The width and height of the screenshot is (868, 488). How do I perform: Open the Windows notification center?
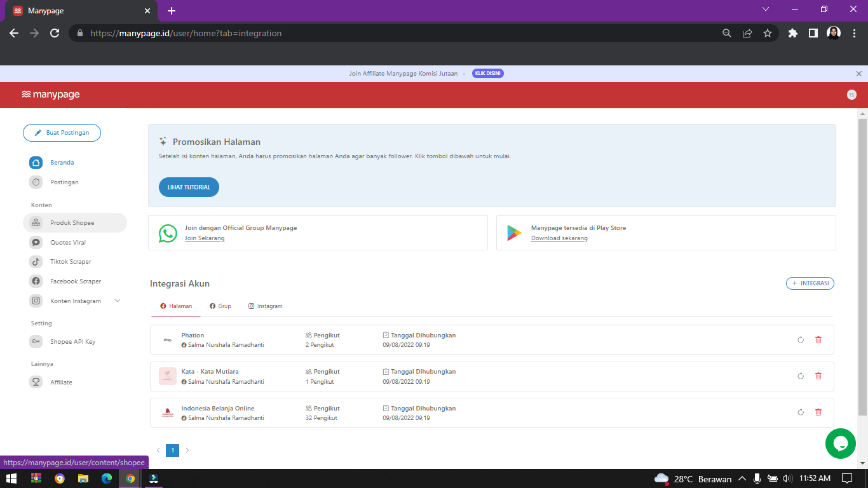point(847,478)
